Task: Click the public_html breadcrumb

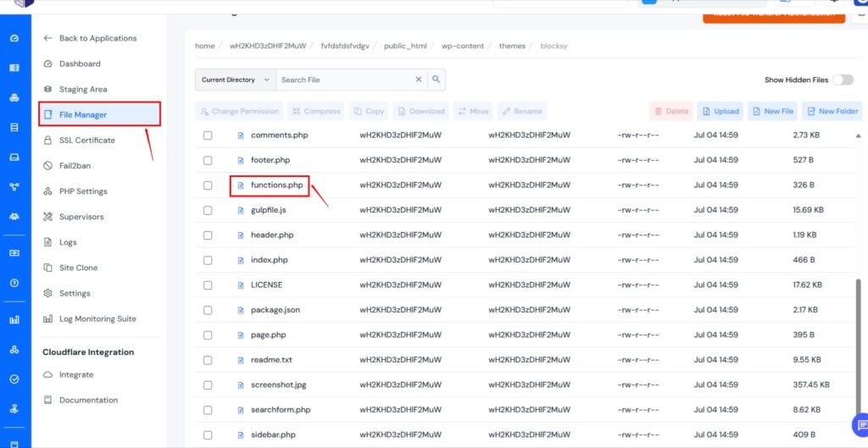Action: point(405,46)
